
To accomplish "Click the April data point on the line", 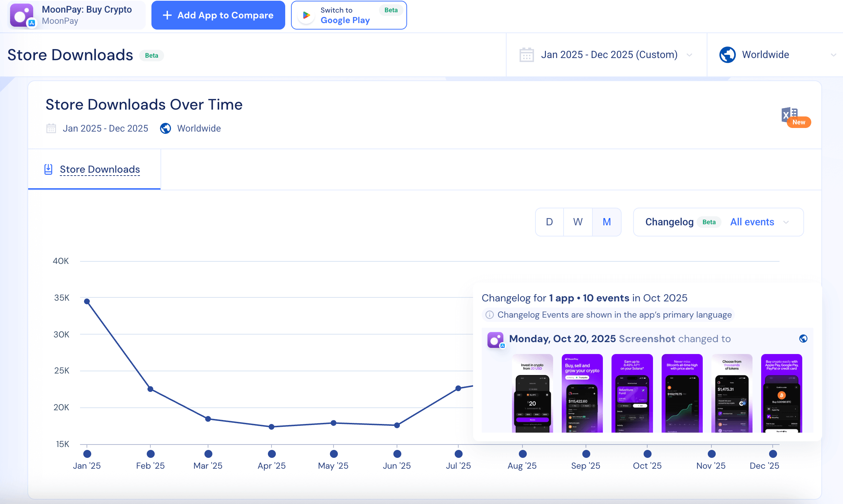I will (272, 427).
